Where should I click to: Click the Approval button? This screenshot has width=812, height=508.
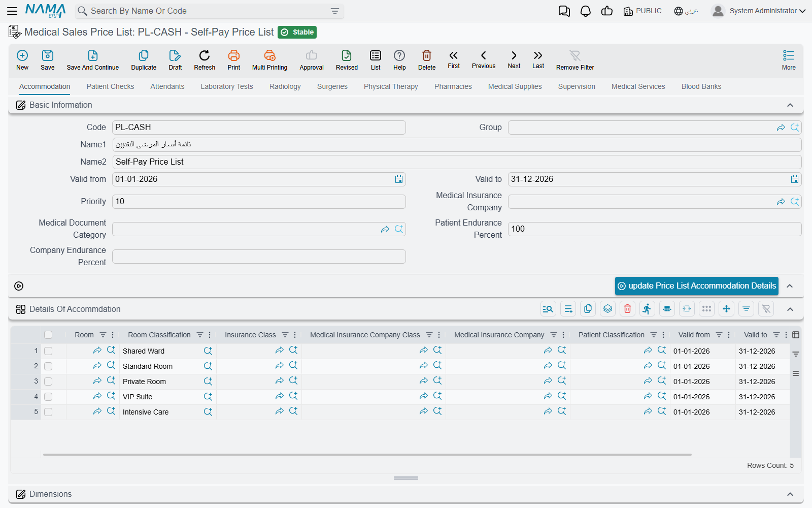(x=312, y=59)
